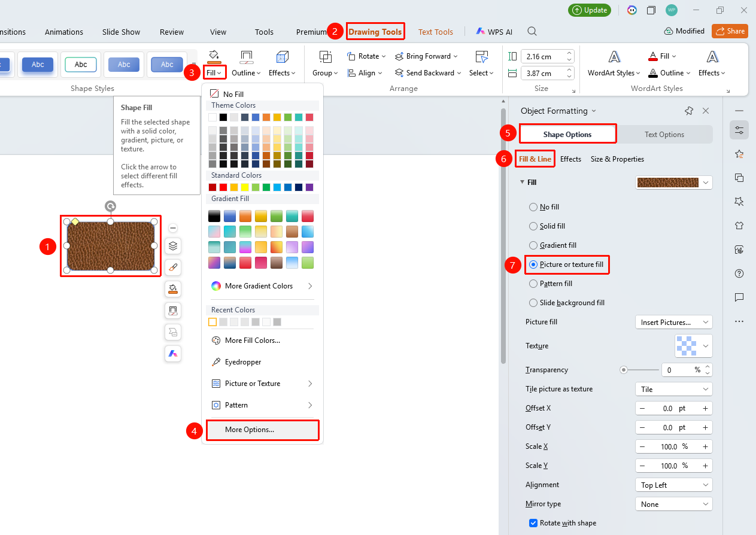Viewport: 756px width, 535px height.
Task: Click the green Update button
Action: [589, 10]
